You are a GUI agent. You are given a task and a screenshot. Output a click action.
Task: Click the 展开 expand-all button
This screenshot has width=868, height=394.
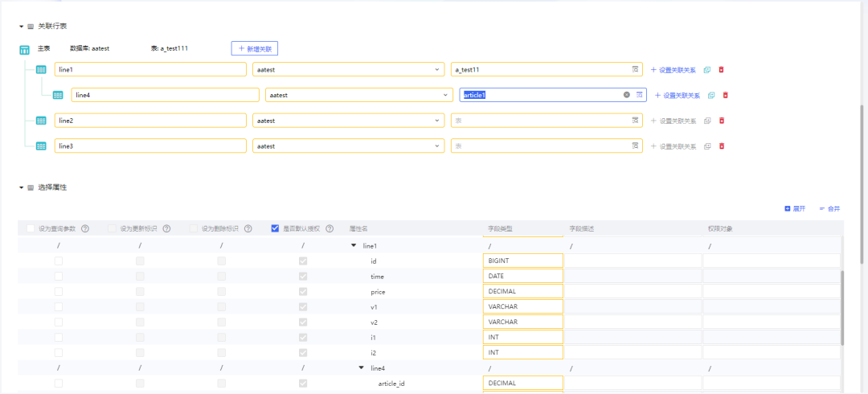pyautogui.click(x=795, y=208)
